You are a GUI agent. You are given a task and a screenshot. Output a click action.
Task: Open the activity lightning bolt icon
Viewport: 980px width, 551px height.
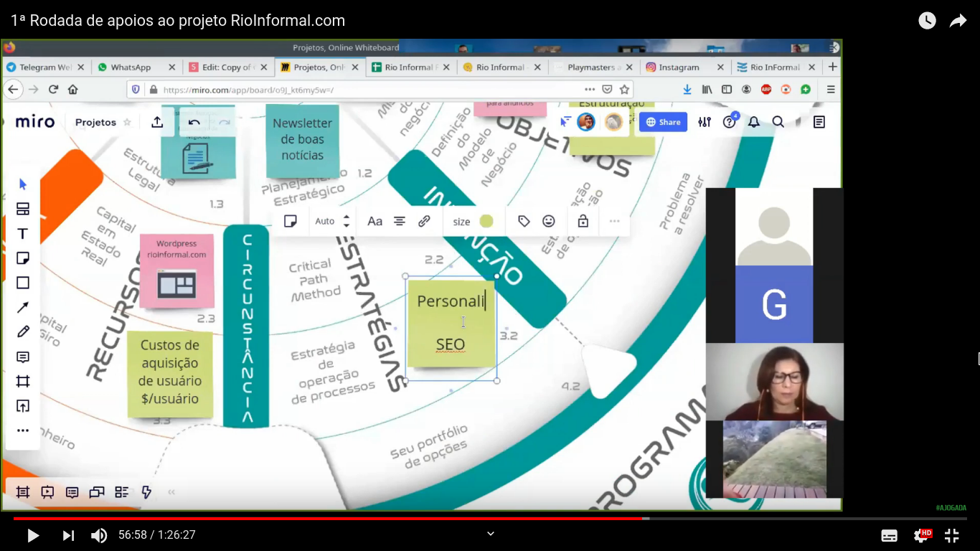point(146,492)
